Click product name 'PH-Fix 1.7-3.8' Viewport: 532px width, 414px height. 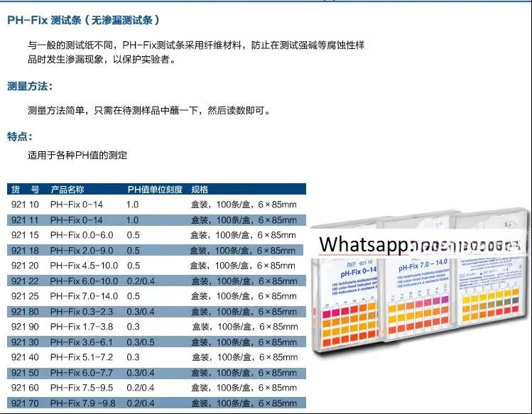coord(82,327)
